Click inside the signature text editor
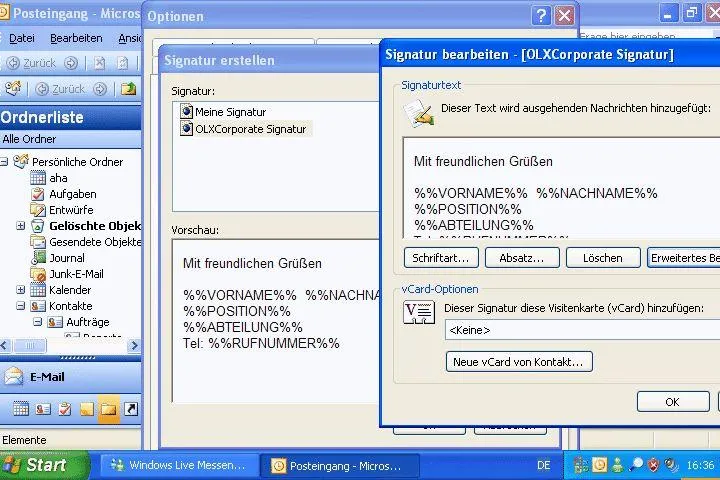The width and height of the screenshot is (720, 480). click(561, 187)
